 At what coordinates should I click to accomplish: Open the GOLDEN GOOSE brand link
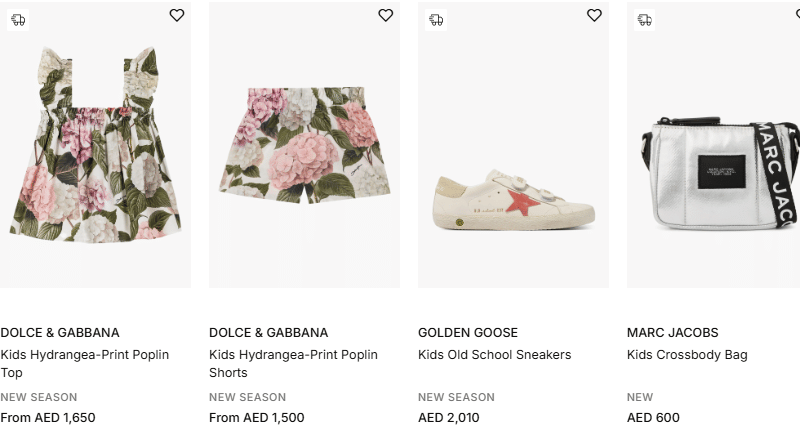point(468,333)
